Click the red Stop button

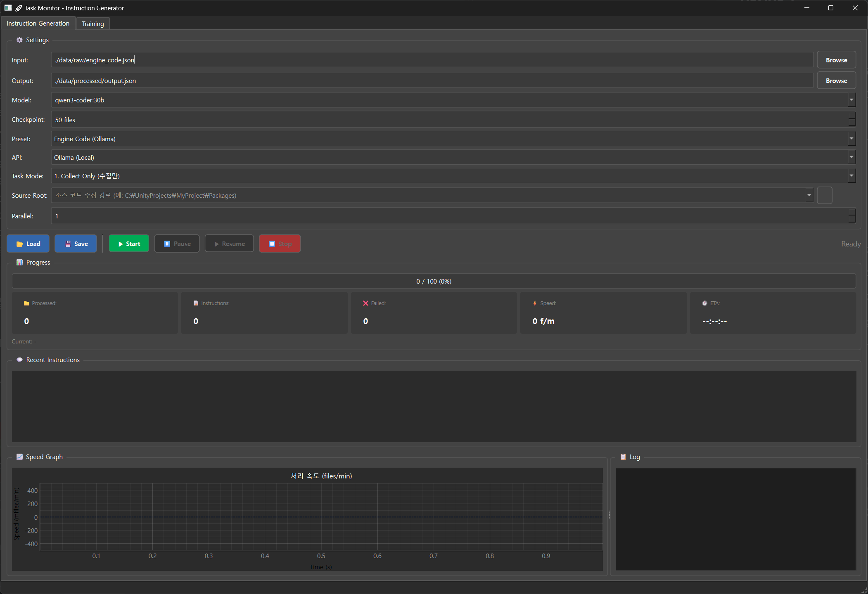pyautogui.click(x=280, y=244)
